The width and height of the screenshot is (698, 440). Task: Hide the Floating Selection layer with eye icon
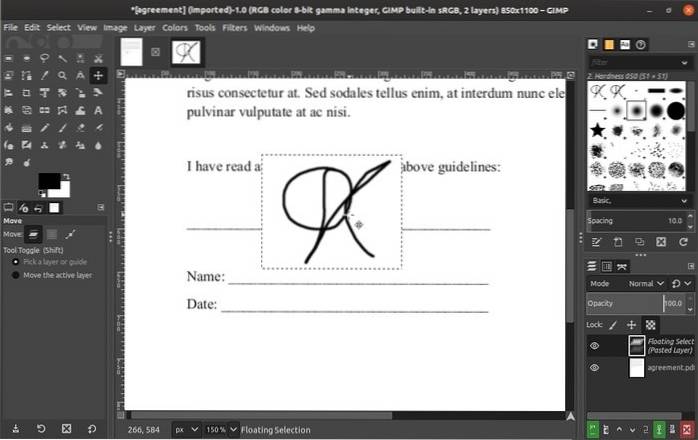click(x=595, y=345)
